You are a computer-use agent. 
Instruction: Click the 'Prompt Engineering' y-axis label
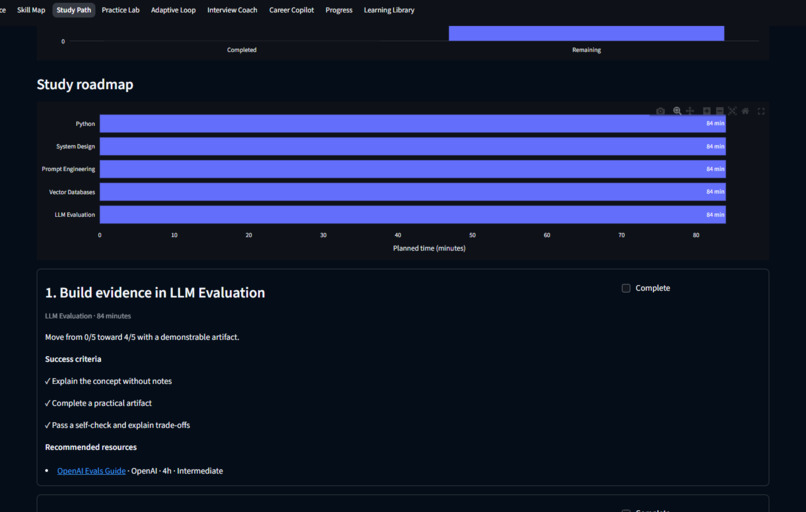coord(68,169)
